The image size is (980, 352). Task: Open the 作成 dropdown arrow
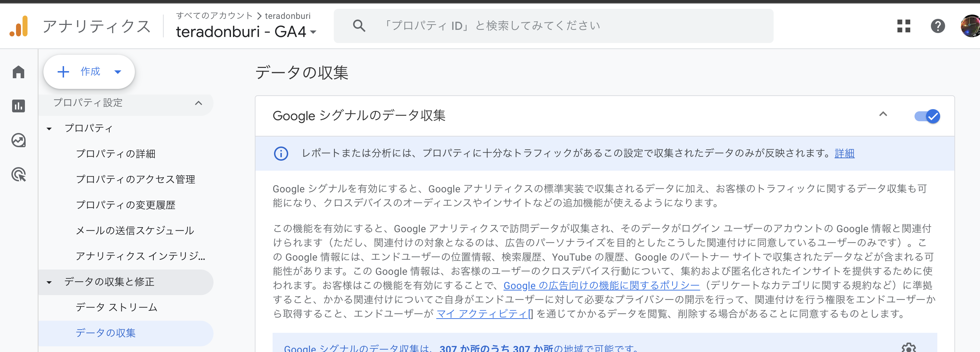coord(117,71)
